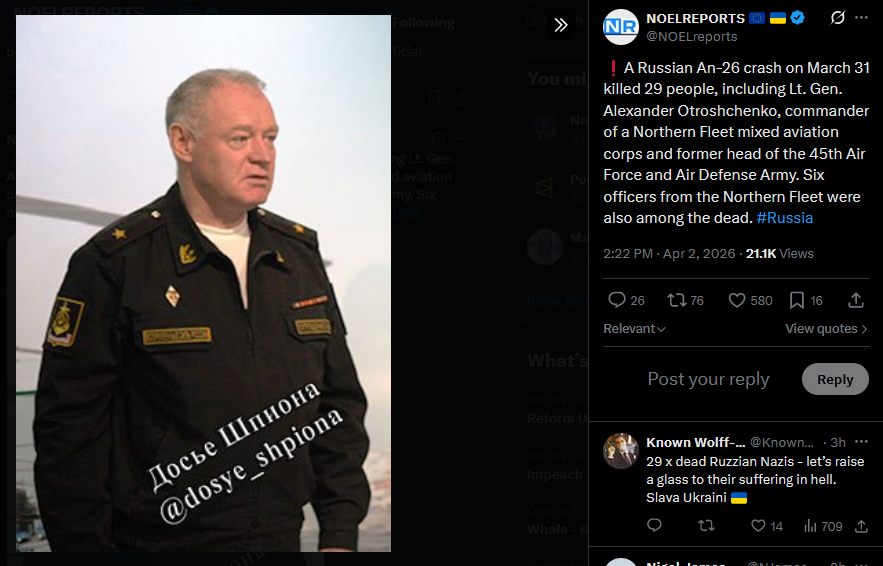Open ellipsis menu on Known Wolff reply
The width and height of the screenshot is (883, 566).
tap(861, 442)
